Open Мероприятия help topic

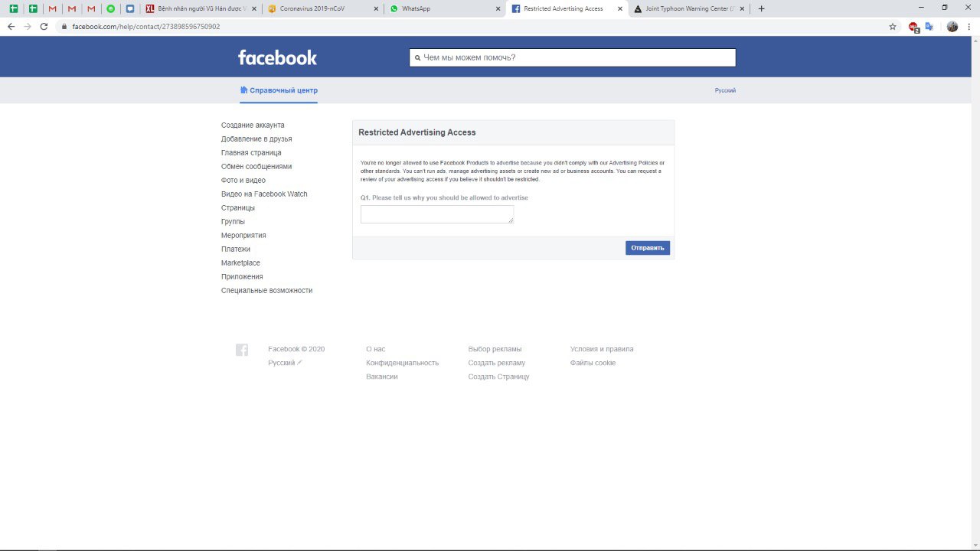243,235
